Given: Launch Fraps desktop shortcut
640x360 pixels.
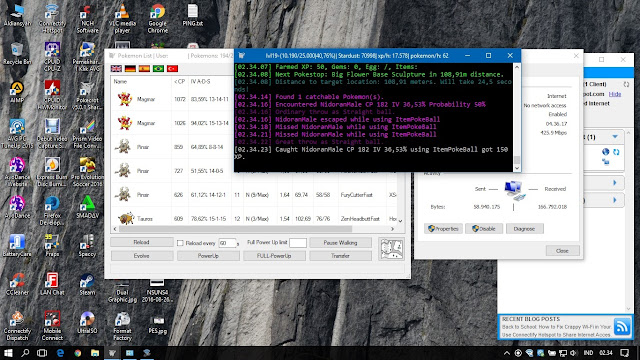Looking at the screenshot, I should pos(52,246).
